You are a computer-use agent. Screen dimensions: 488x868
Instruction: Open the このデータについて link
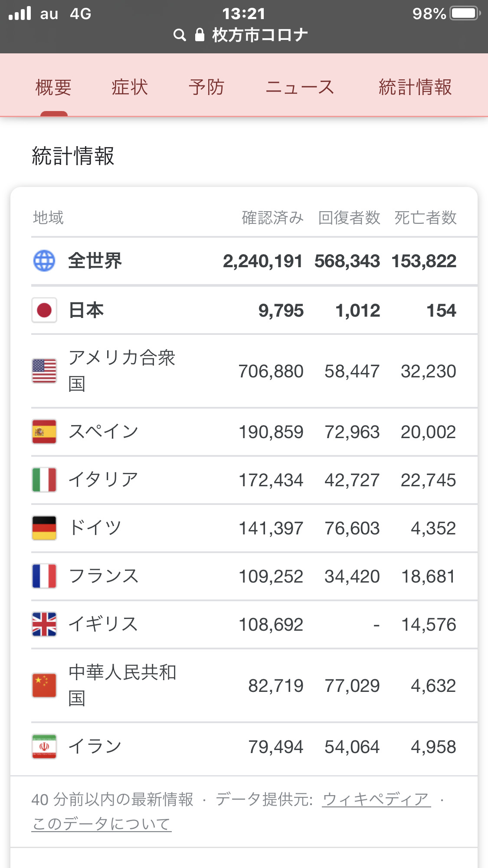coord(102,823)
